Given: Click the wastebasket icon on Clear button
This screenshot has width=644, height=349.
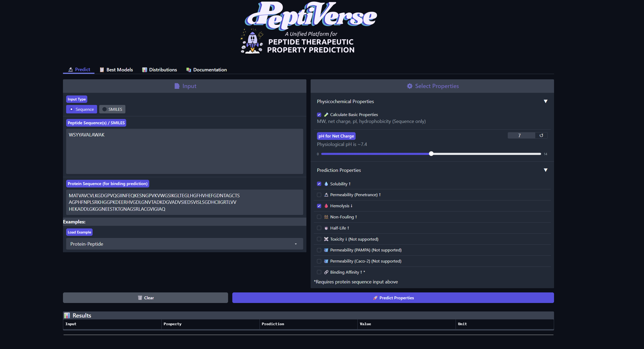Looking at the screenshot, I should [140, 298].
